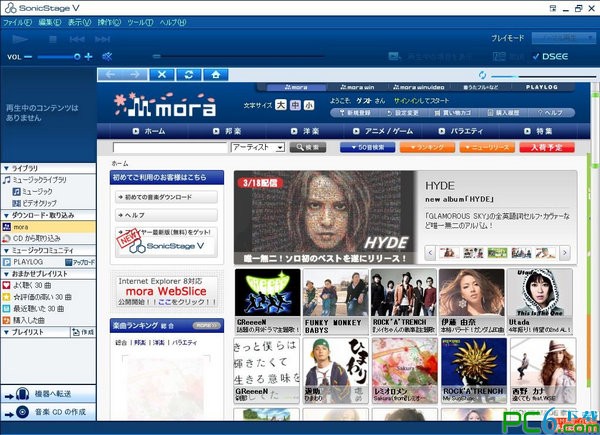Click the 検索 search button
600x435 pixels.
coord(308,147)
